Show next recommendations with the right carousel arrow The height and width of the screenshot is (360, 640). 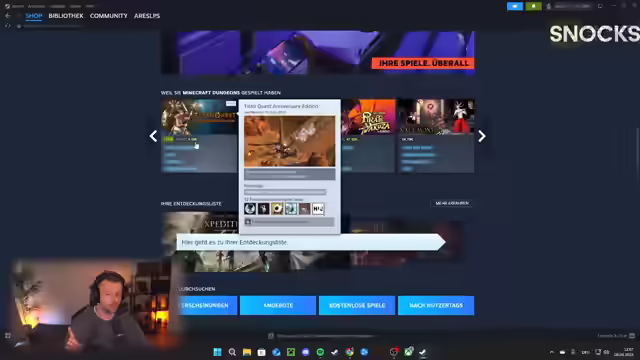click(x=482, y=136)
